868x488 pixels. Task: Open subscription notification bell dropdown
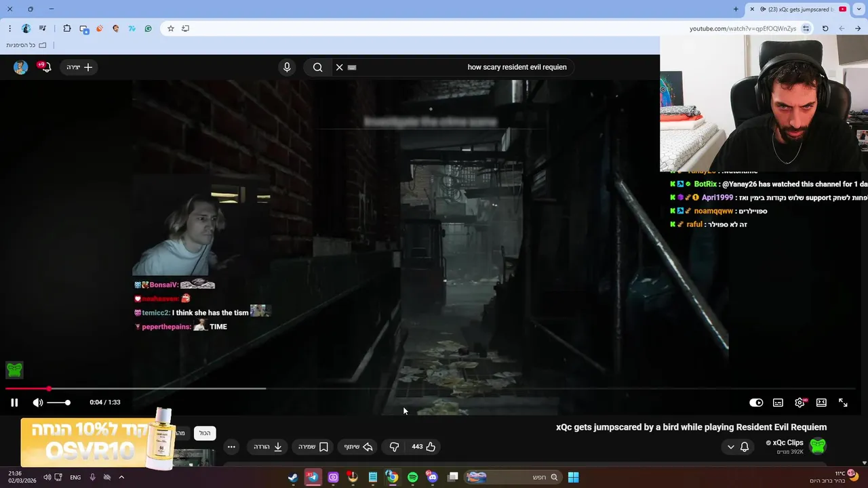point(738,447)
